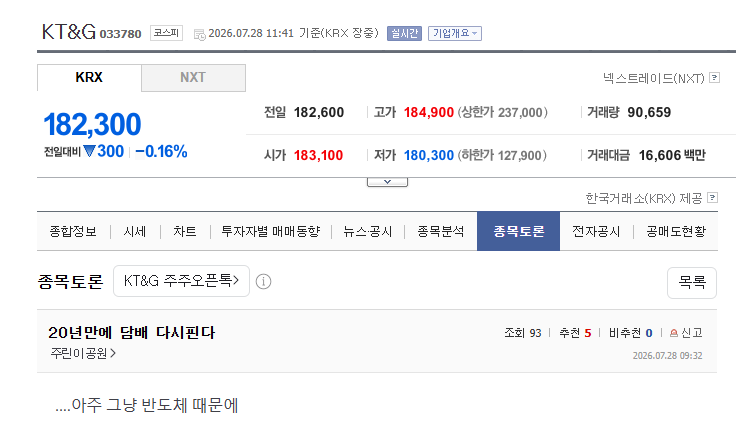Click the 코스피 market badge
This screenshot has height=443, width=736.
tap(166, 33)
